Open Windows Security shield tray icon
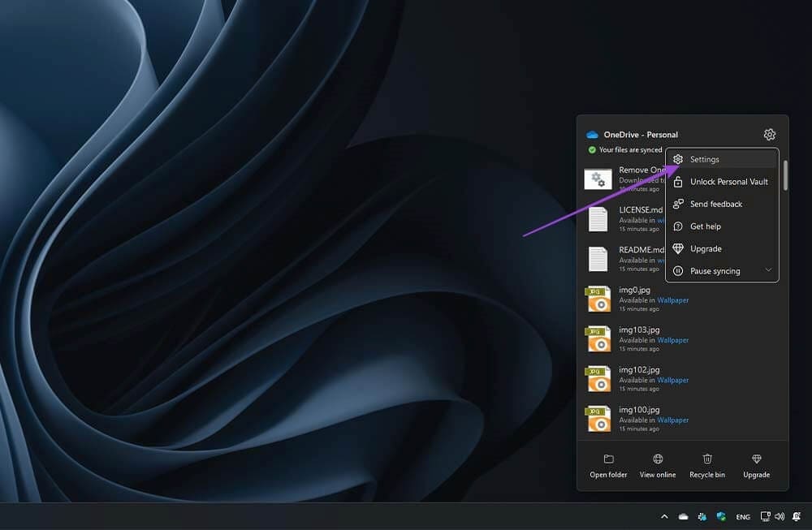The width and height of the screenshot is (812, 530). (x=721, y=516)
